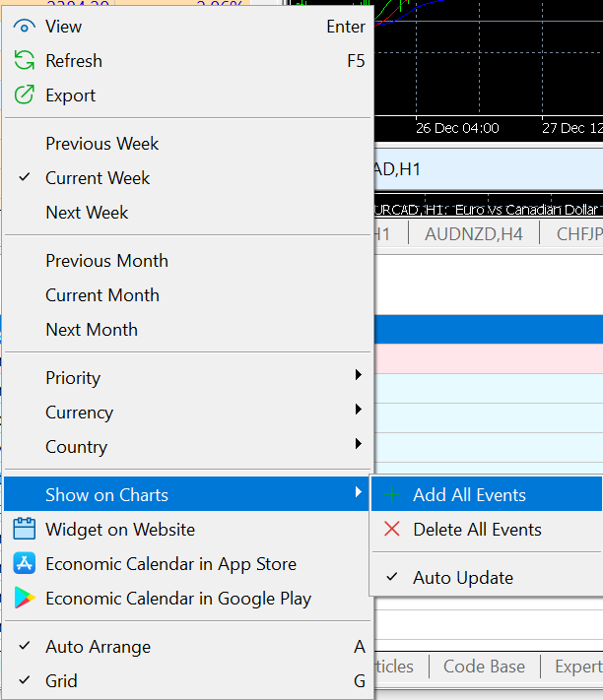Image resolution: width=603 pixels, height=700 pixels.
Task: Choose Next Month in context menu
Action: coord(92,330)
